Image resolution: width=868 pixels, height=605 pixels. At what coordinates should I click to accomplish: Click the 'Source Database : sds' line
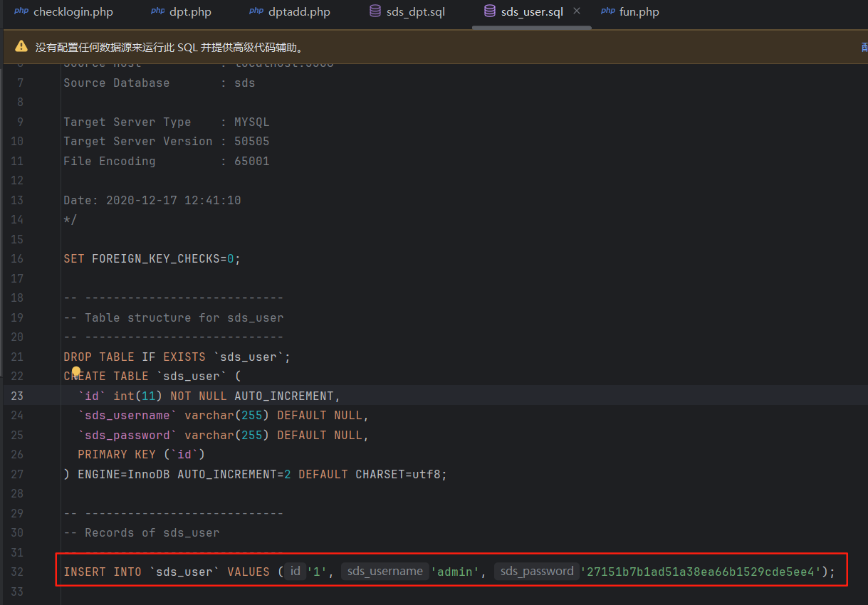(x=160, y=83)
